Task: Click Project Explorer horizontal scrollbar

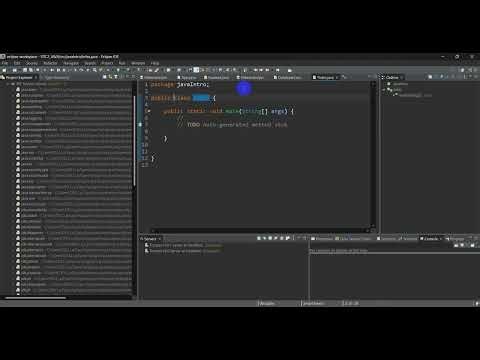Action: coord(35,298)
